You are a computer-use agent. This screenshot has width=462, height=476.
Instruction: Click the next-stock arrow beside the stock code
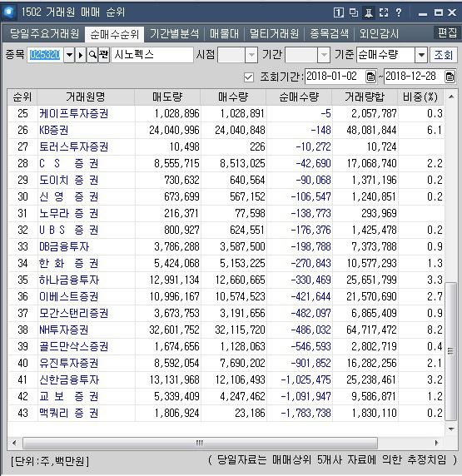point(81,55)
